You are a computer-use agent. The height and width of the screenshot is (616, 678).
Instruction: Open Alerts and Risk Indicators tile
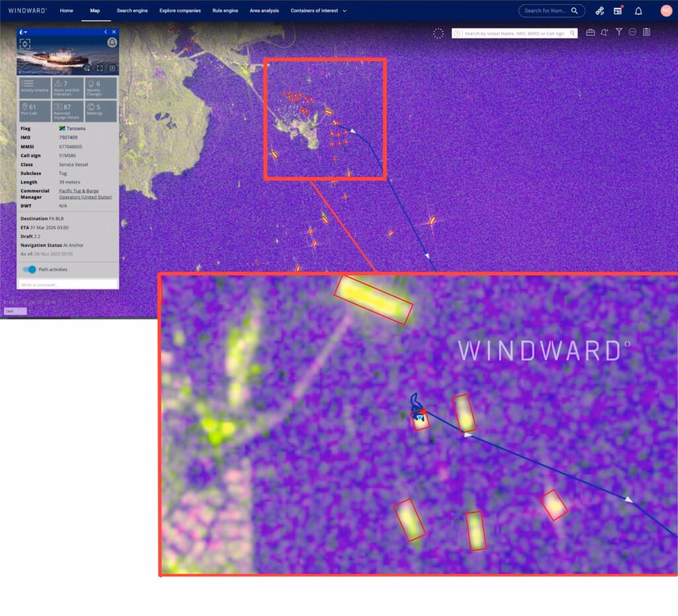(x=68, y=87)
